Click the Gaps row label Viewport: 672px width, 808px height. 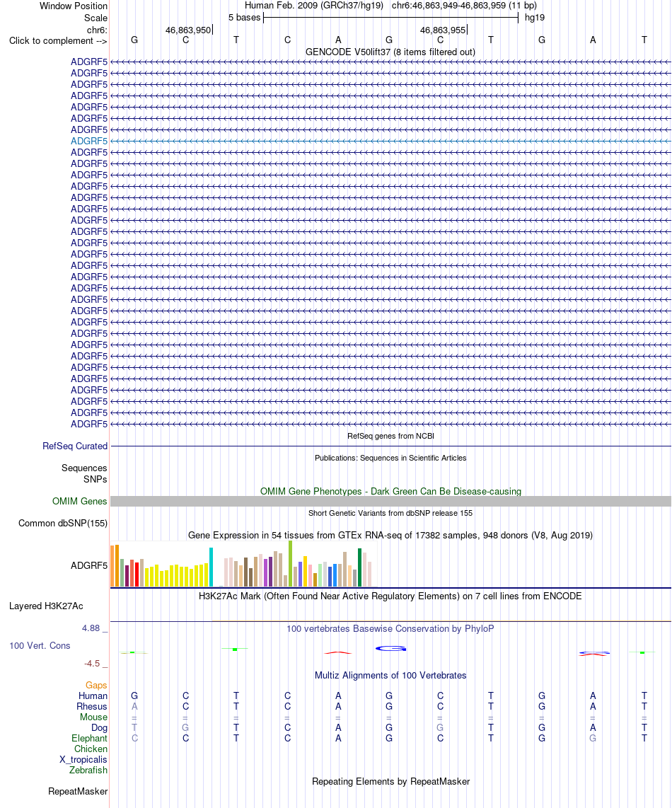coord(96,686)
